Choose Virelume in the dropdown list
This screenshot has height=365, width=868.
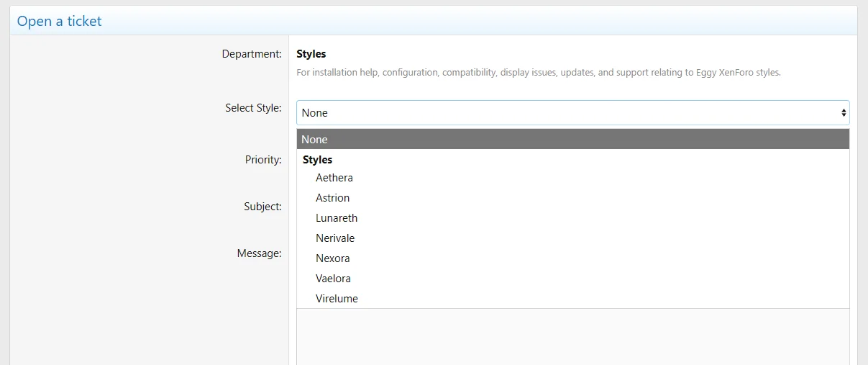coord(572,299)
